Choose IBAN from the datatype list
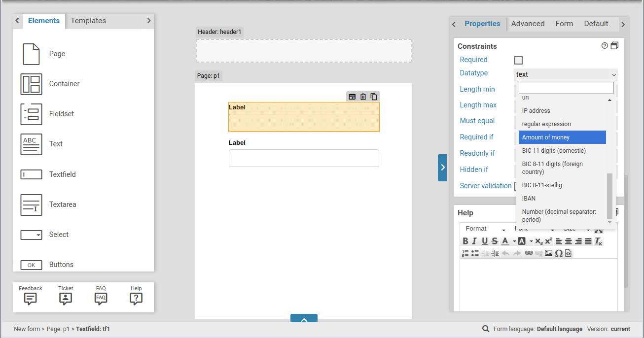Screen dimensions: 644x338 tap(529, 199)
